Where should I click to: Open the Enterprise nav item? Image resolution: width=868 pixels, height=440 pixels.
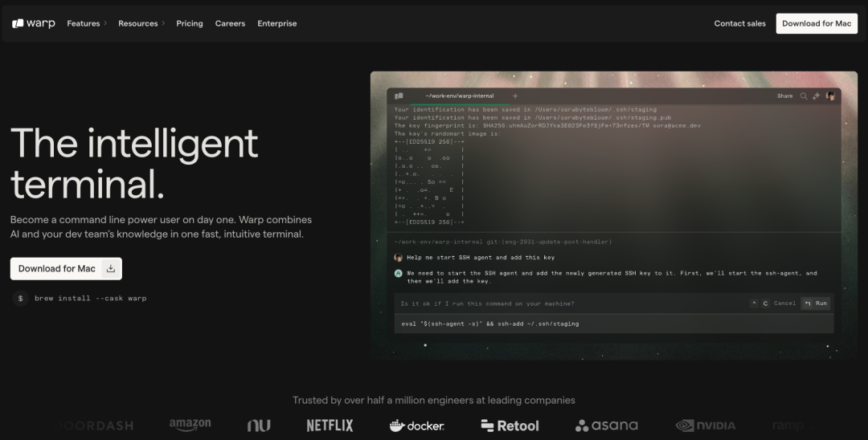276,23
